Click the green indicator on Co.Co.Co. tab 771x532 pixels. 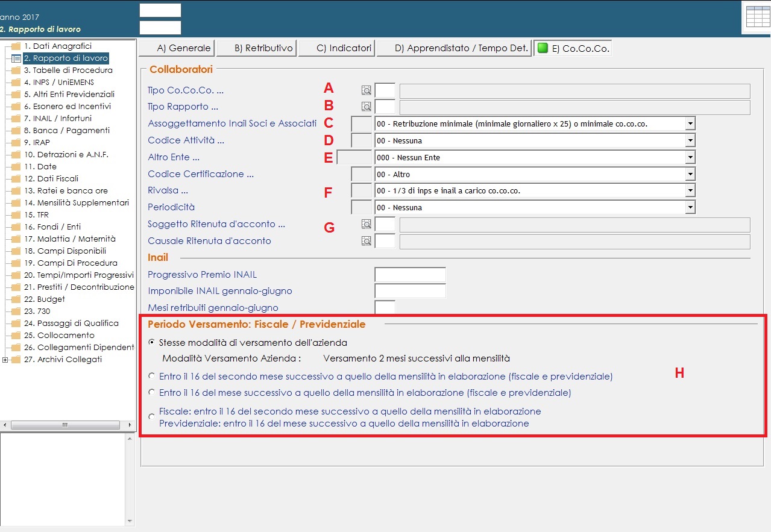tap(543, 48)
